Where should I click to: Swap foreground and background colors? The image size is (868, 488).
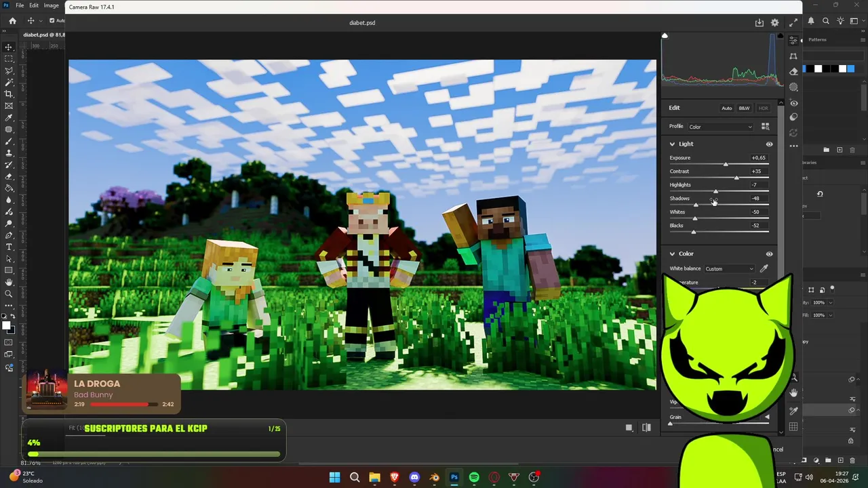point(14,317)
